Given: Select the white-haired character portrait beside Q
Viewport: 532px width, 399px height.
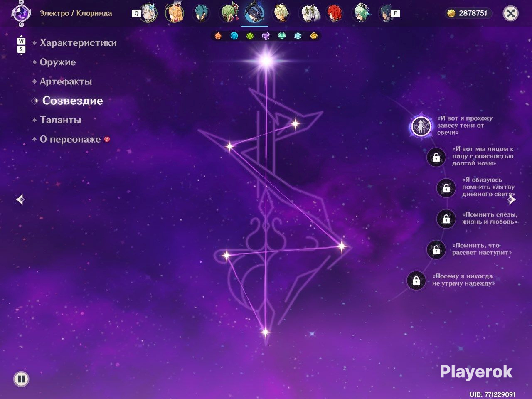Looking at the screenshot, I should tap(148, 13).
